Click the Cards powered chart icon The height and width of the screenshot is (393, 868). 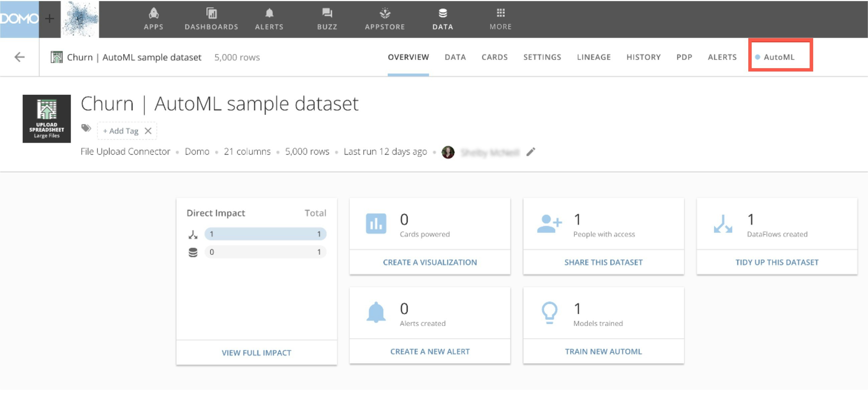pos(376,224)
